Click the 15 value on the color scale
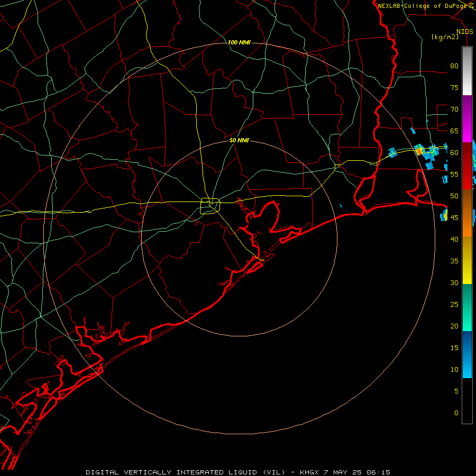476x476 pixels. 454,347
